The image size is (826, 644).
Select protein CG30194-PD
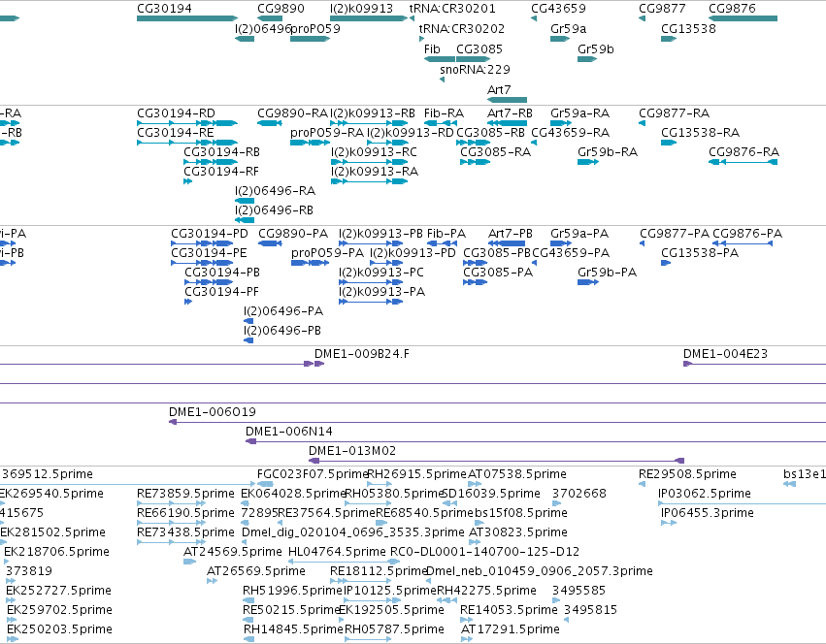point(202,243)
